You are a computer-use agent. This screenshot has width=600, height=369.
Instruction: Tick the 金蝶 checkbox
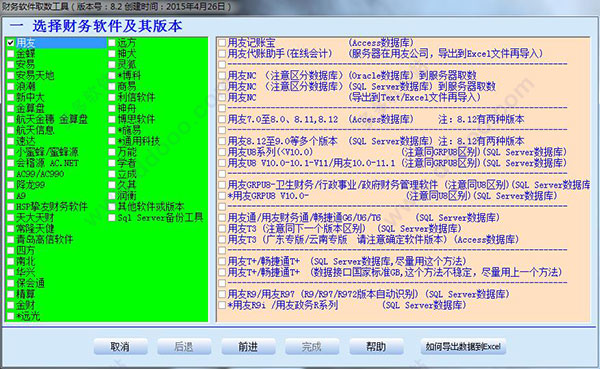[x=11, y=54]
